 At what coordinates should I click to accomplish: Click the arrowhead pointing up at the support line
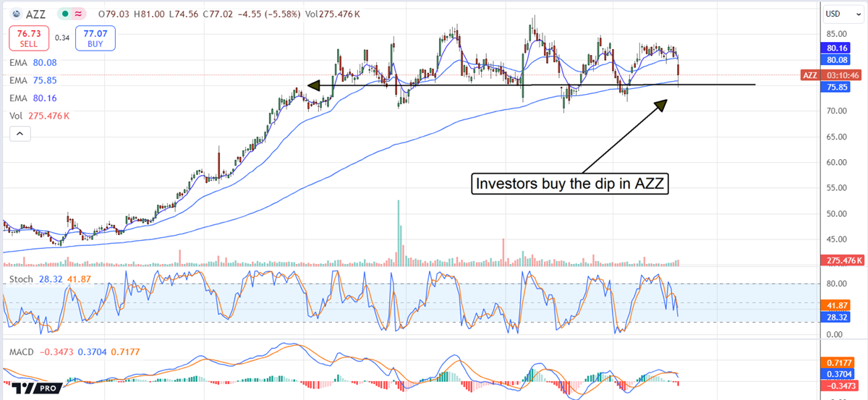click(660, 105)
